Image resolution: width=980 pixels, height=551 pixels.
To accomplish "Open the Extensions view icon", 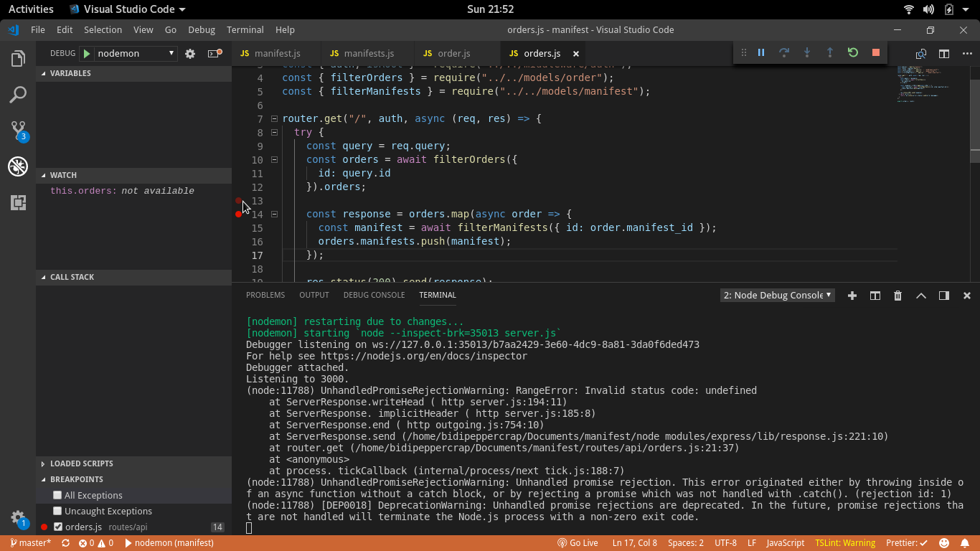I will [18, 202].
